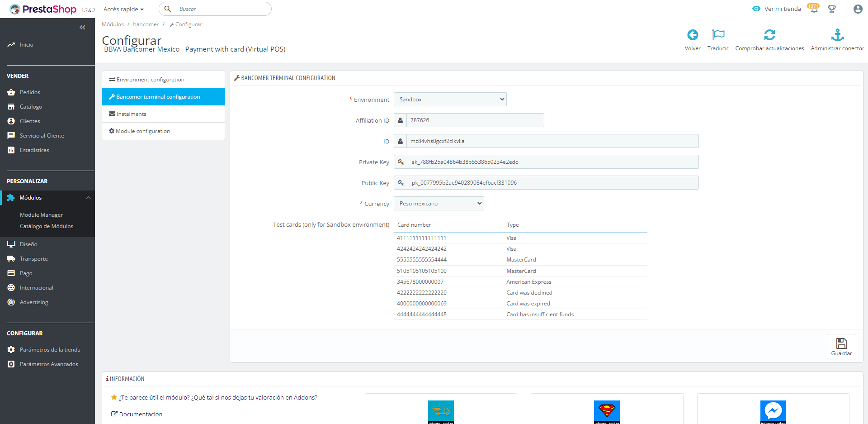Click the Traducir flag icon

(x=718, y=35)
